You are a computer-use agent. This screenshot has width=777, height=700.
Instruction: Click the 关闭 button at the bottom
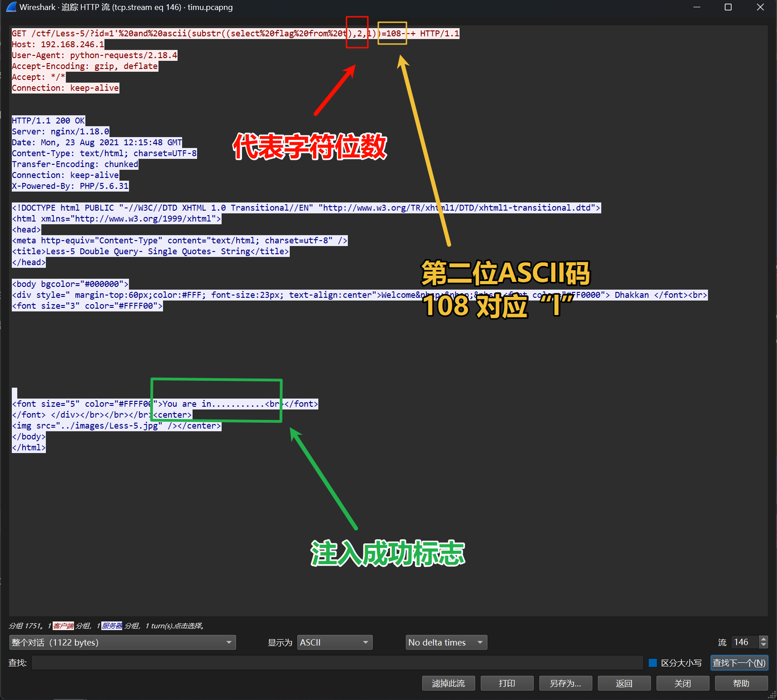(x=683, y=683)
